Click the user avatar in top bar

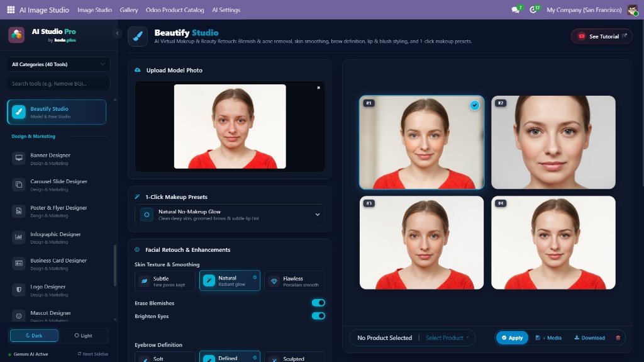(633, 10)
